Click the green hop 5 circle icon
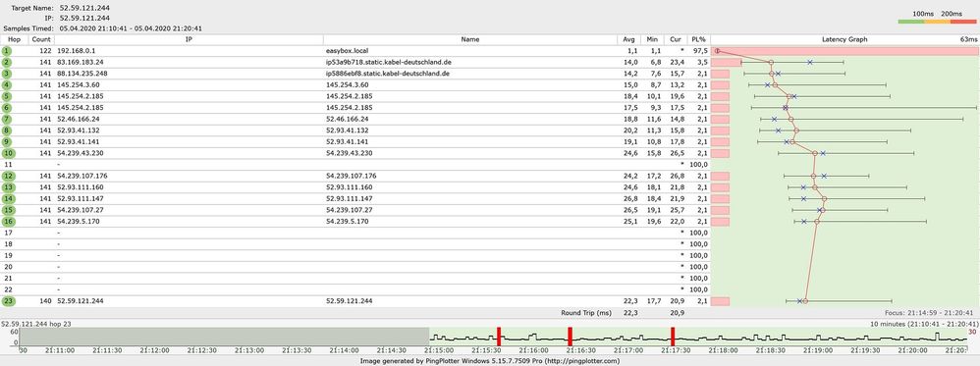 click(x=6, y=96)
